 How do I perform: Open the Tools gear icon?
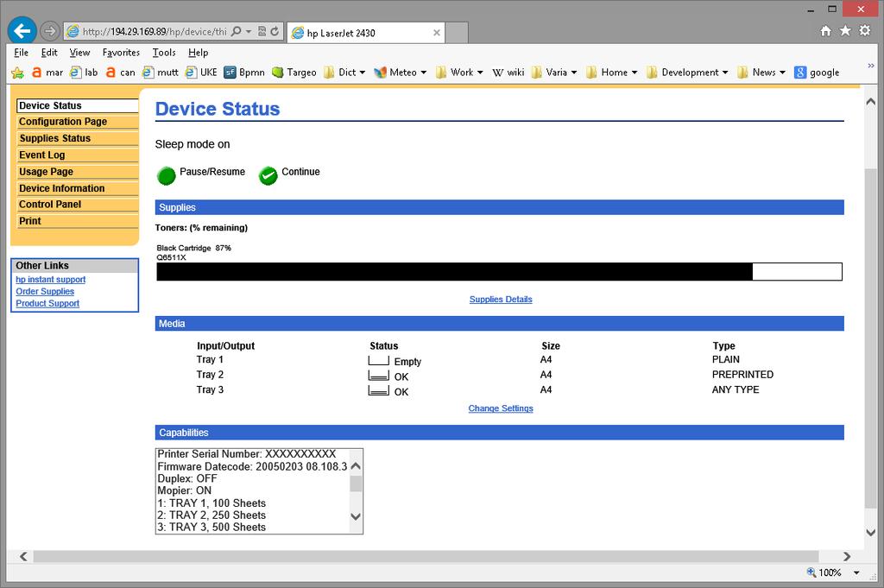coord(865,30)
